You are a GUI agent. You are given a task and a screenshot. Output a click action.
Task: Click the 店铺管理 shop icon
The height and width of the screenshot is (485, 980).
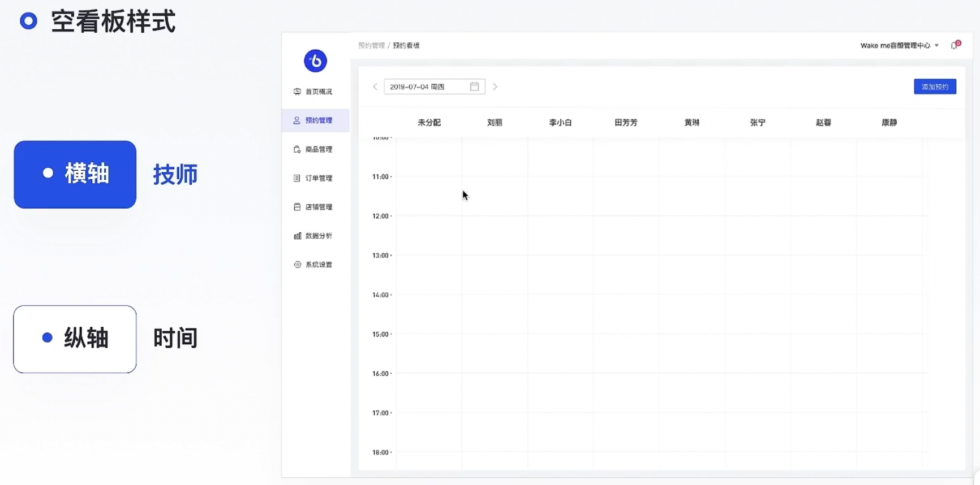tap(297, 207)
